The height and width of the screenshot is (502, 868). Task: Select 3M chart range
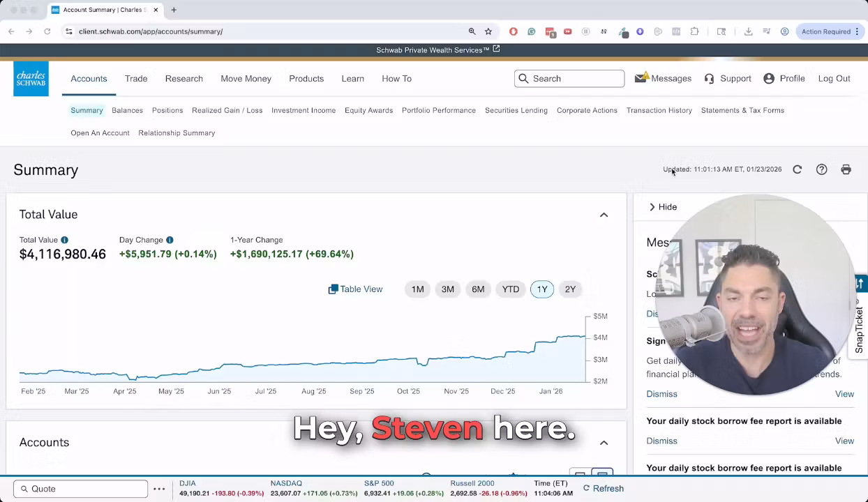(448, 289)
